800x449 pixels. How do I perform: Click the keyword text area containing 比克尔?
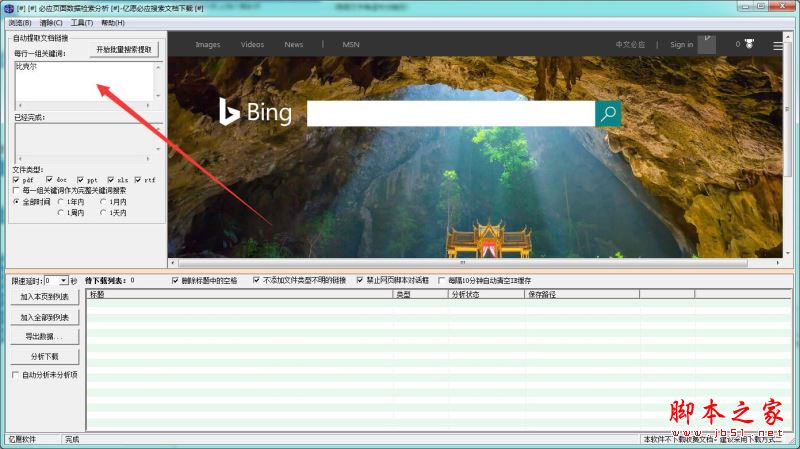click(x=84, y=82)
